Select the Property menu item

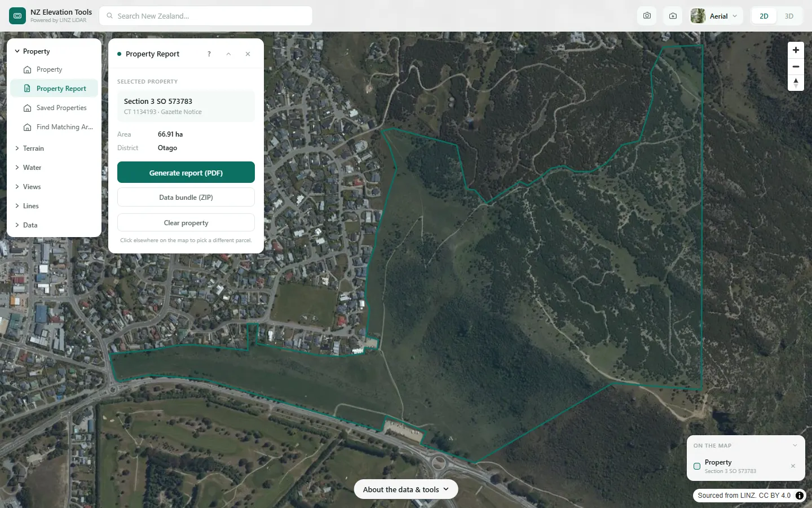[x=54, y=69]
